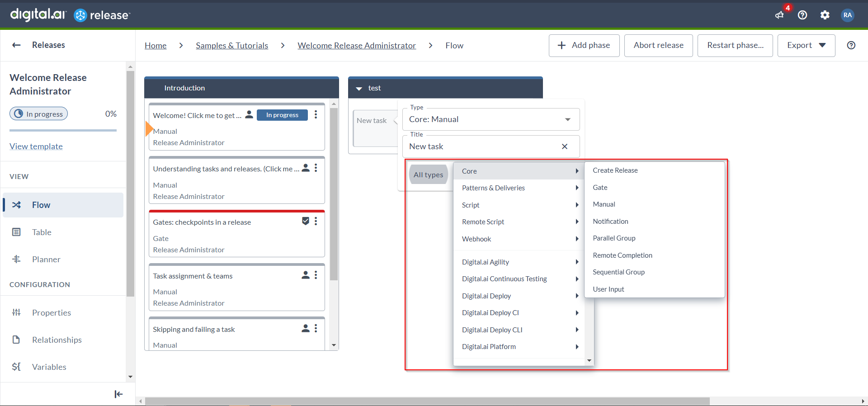Open options menu for Task assignment card

coord(316,275)
